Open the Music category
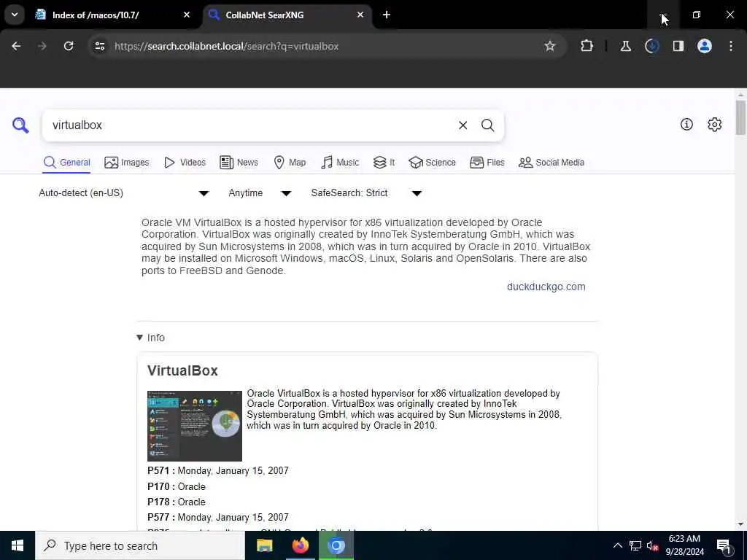 pos(340,163)
